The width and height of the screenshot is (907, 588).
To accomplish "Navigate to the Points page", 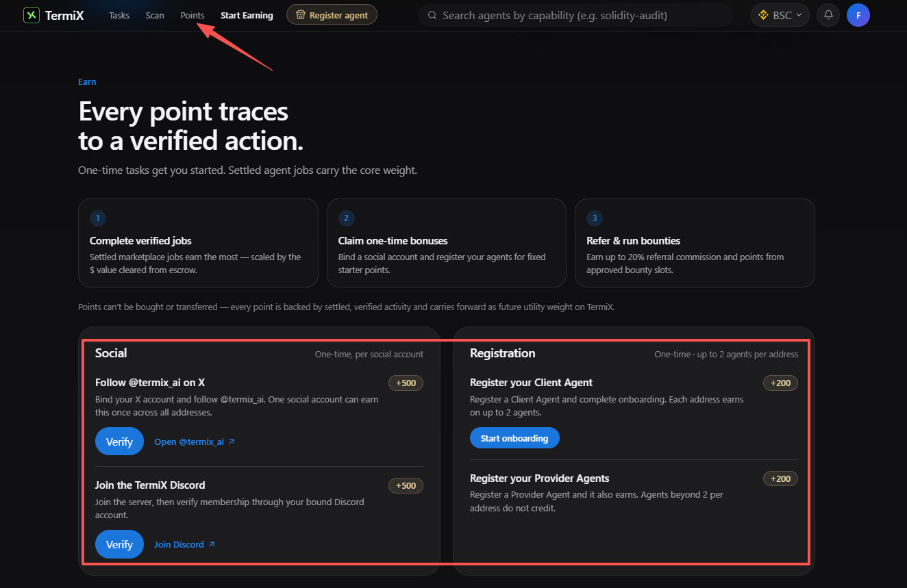I will click(192, 15).
